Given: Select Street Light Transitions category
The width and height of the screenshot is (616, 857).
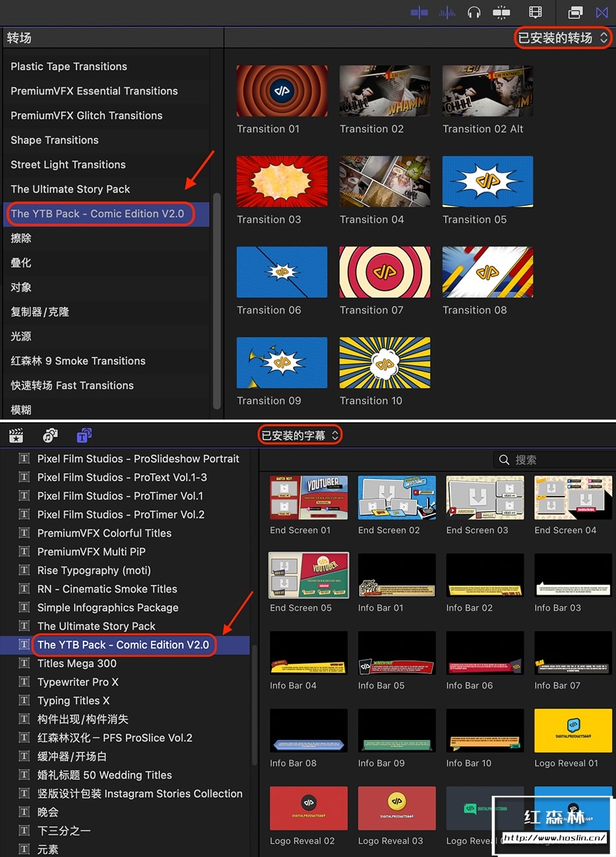Looking at the screenshot, I should (68, 164).
